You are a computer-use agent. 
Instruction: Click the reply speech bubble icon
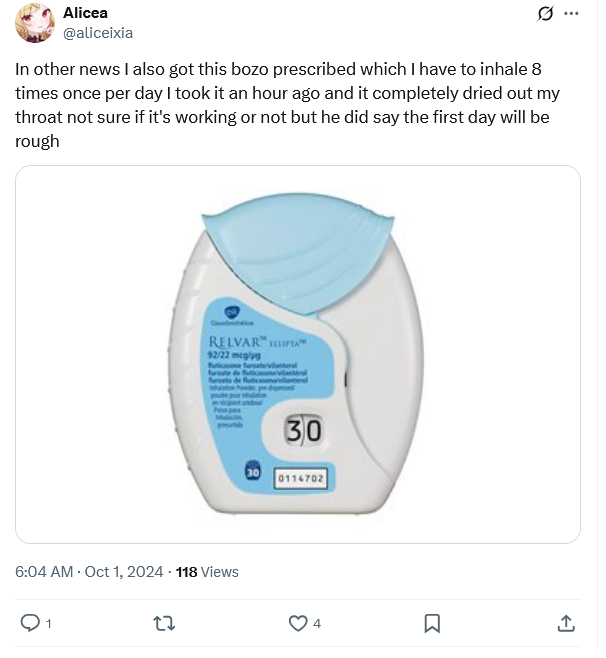coord(30,623)
